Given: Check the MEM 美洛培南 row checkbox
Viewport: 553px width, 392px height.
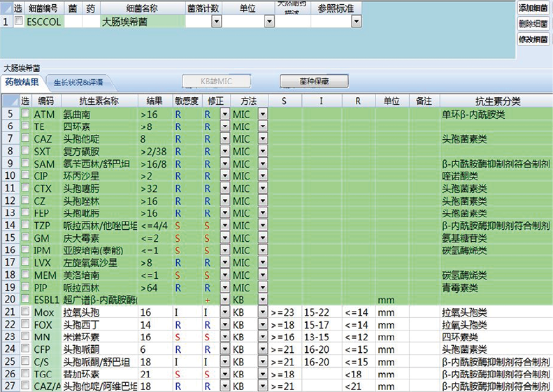Looking at the screenshot, I should click(25, 275).
